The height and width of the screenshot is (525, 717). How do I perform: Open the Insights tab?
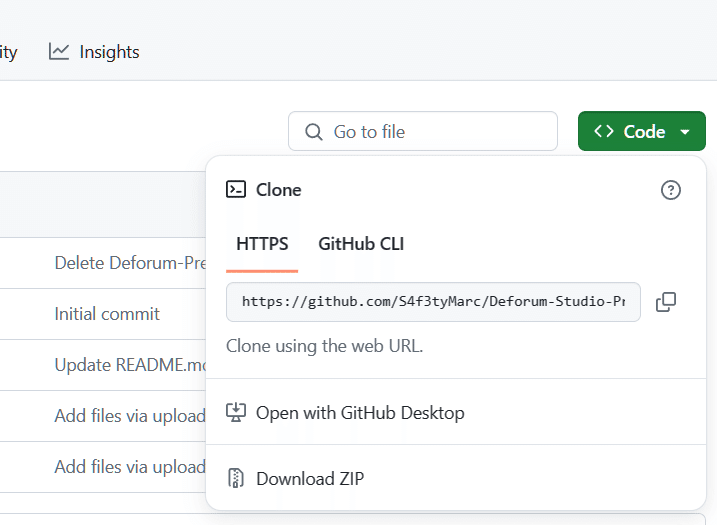point(109,52)
